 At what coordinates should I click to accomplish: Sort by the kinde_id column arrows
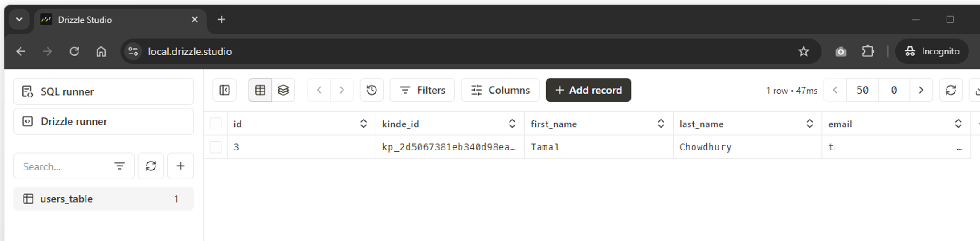(512, 124)
